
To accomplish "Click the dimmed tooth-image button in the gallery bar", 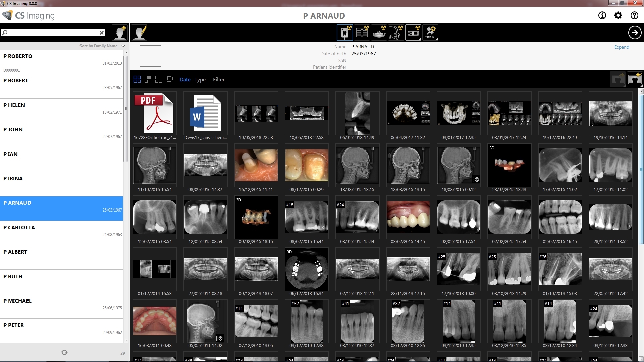I will (618, 80).
